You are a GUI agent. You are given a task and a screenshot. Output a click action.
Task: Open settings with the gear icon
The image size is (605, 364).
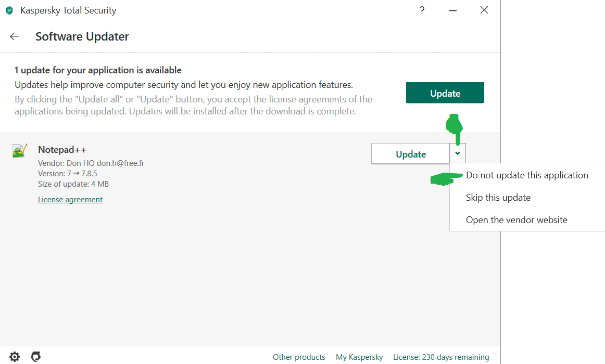[x=15, y=357]
